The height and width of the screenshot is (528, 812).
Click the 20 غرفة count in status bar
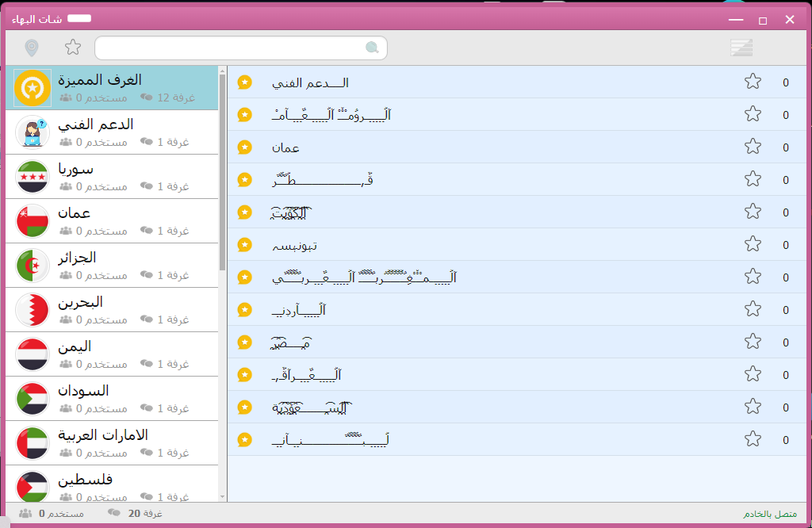pos(145,514)
